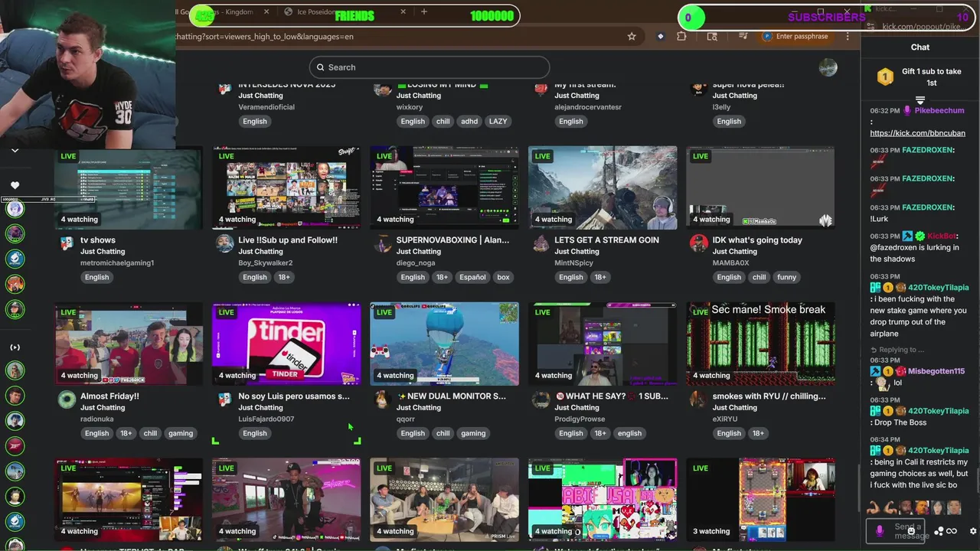The height and width of the screenshot is (551, 980).
Task: Select the 'Español' tag under SUPERNOVABOXING
Action: tap(472, 277)
